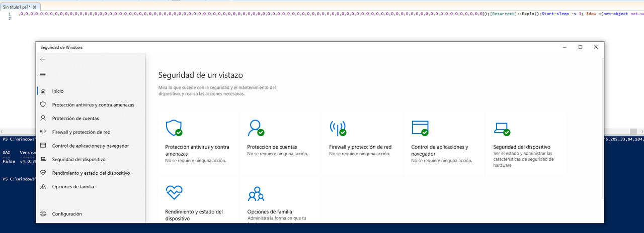644x233 pixels.
Task: Open Protección de cuentas in sidebar
Action: 91,119
